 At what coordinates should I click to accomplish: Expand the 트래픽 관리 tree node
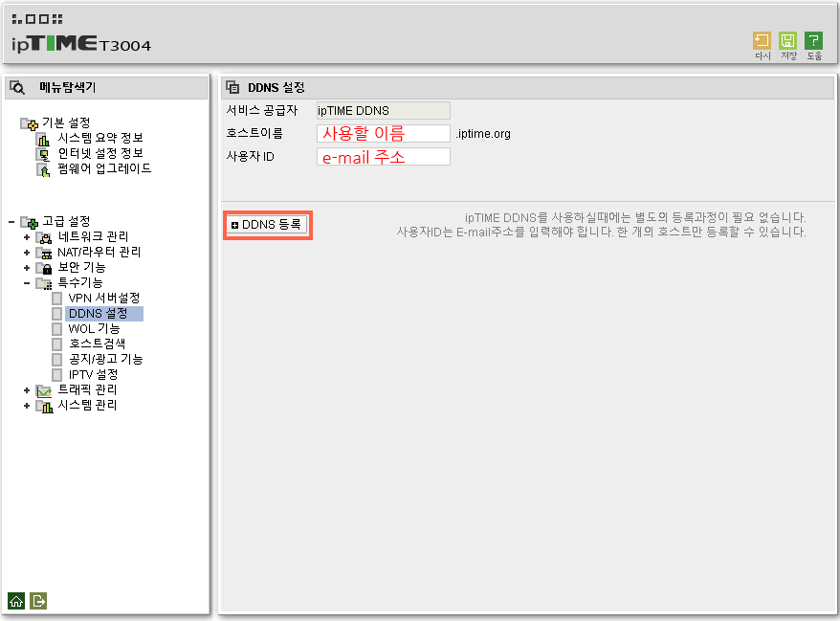(x=27, y=390)
